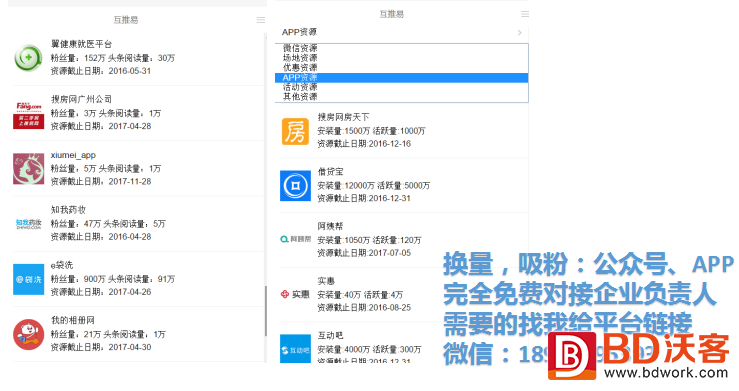Click the left list vertical scrollbar
739x391 pixels.
266,311
